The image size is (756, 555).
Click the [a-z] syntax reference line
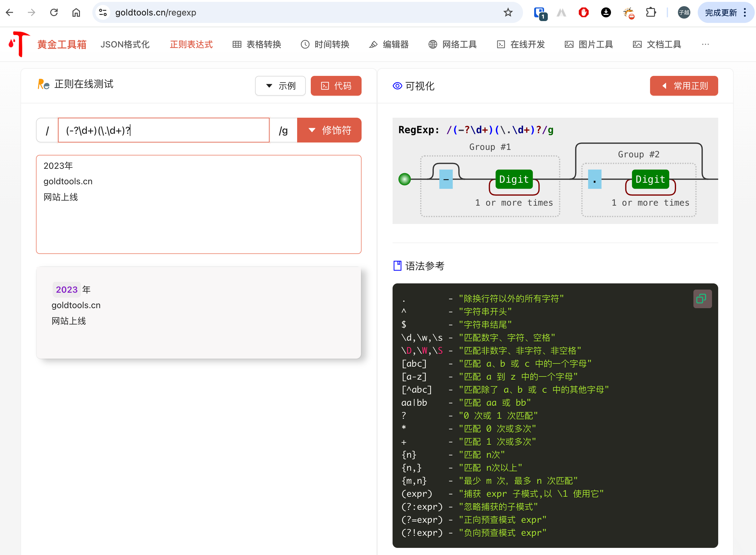tap(490, 376)
